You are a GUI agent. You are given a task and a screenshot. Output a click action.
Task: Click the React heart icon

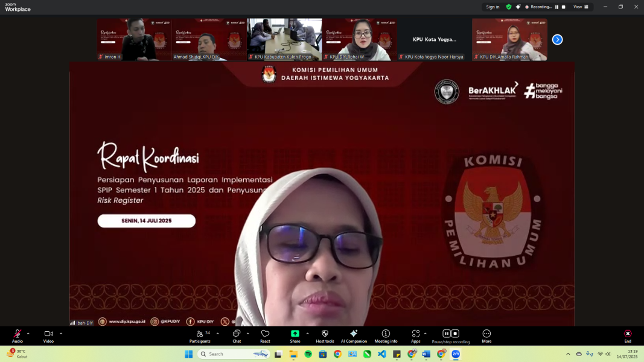[265, 335]
